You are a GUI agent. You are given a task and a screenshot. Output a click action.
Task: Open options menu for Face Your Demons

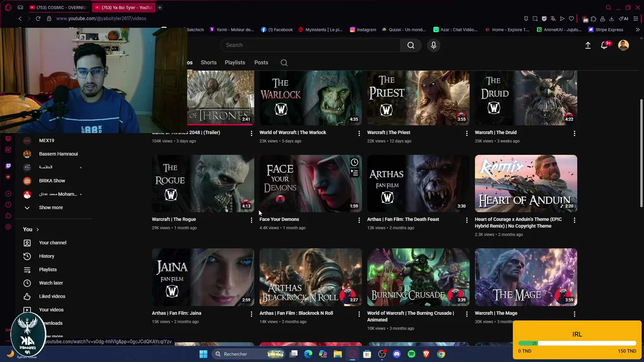click(x=359, y=220)
